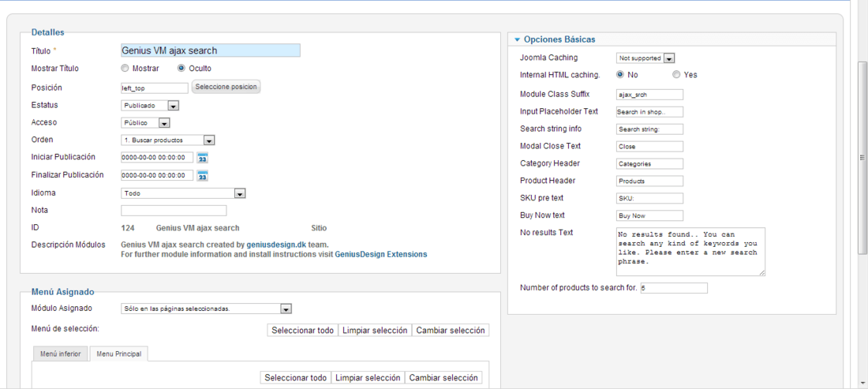Viewport: 868px width, 389px height.
Task: Click upper Limpiar selección button
Action: coord(375,331)
